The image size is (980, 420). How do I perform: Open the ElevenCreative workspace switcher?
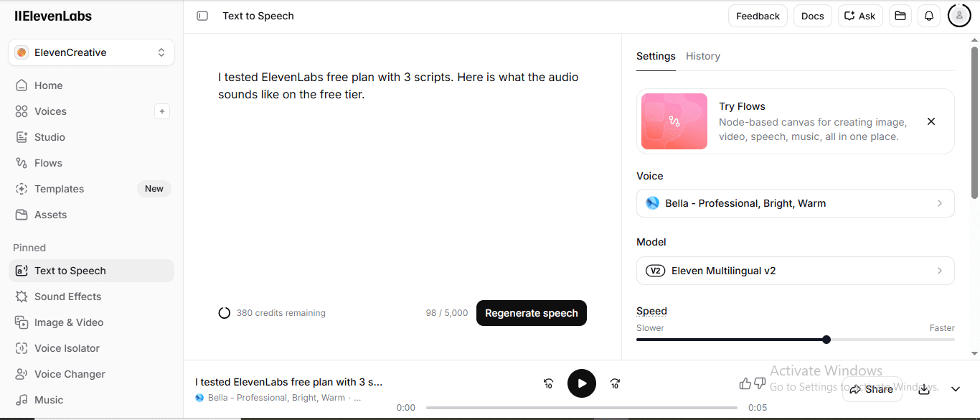91,52
